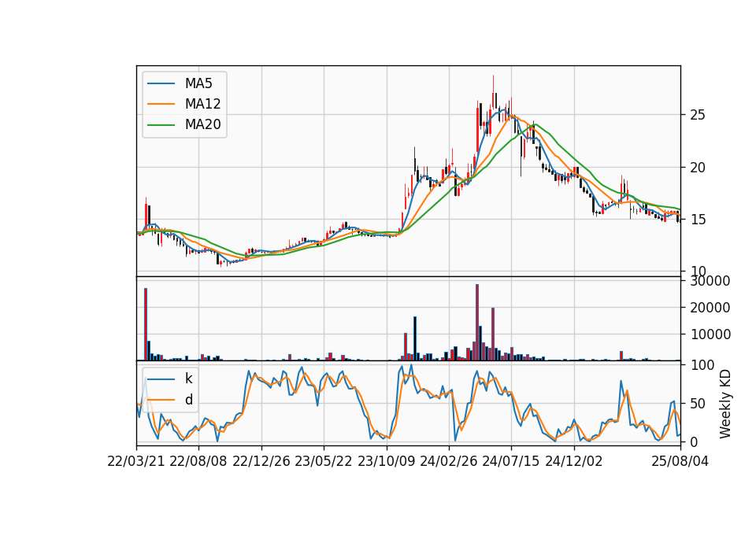Click the 24/07/15 date axis label
This screenshot has width=756, height=543.
click(511, 461)
